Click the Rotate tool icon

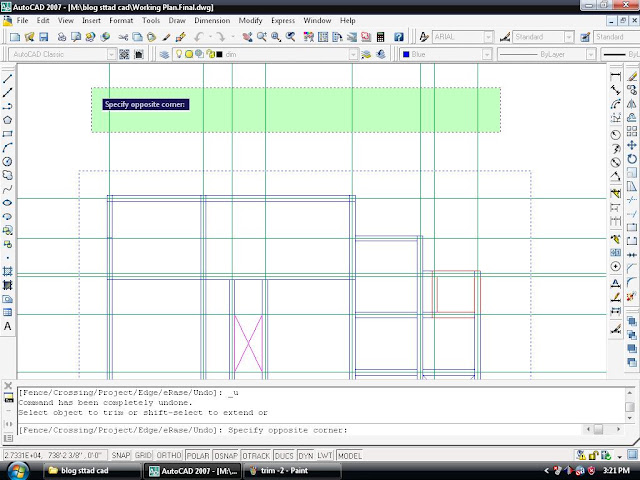click(x=631, y=159)
